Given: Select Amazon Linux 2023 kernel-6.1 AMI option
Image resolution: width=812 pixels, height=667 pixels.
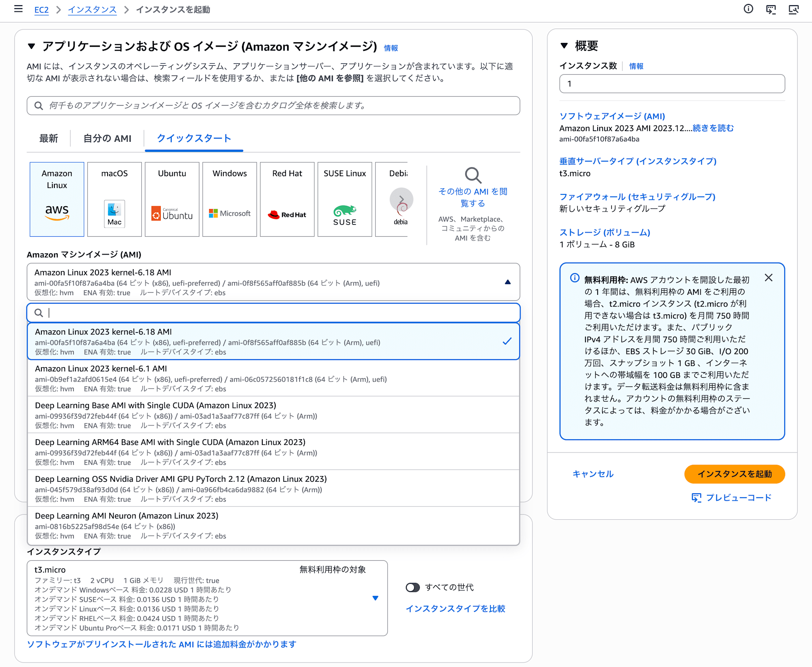Looking at the screenshot, I should coord(273,378).
